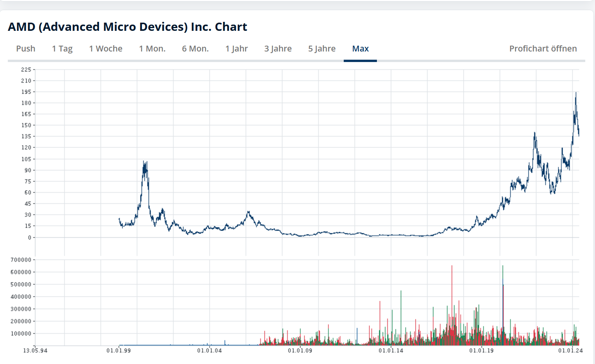The image size is (595, 364).
Task: Show the 6 Mon. chart range
Action: tap(195, 49)
